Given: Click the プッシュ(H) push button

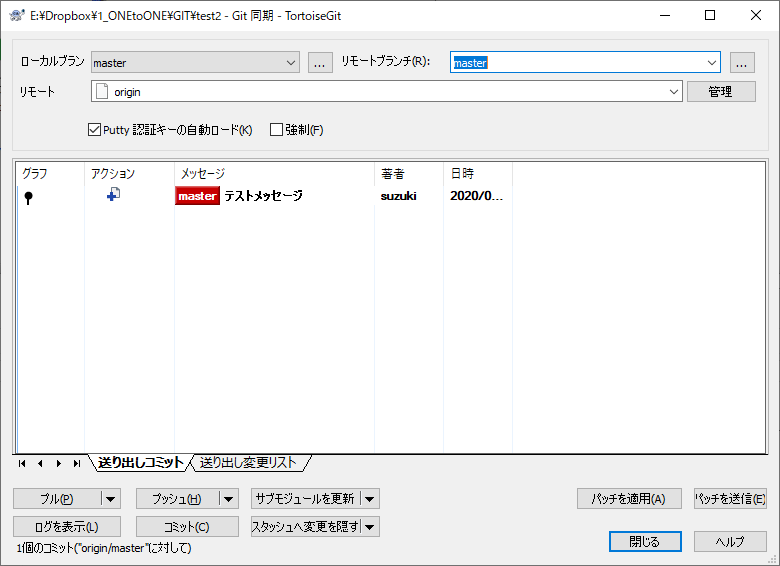Looking at the screenshot, I should click(177, 499).
